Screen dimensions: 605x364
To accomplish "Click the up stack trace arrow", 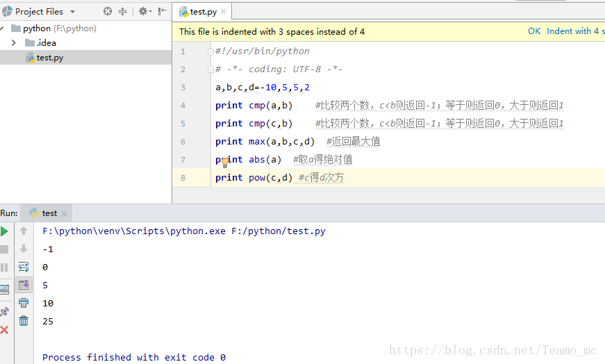I will click(24, 231).
